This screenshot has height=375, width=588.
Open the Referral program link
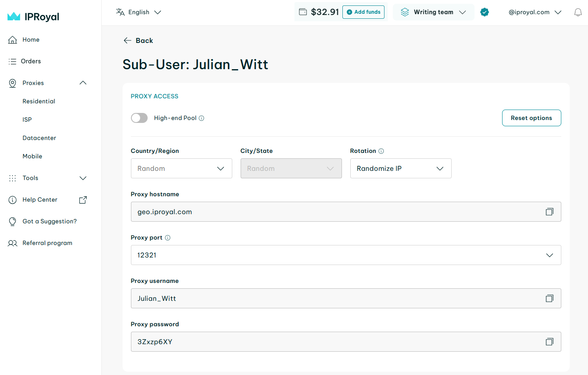point(48,243)
